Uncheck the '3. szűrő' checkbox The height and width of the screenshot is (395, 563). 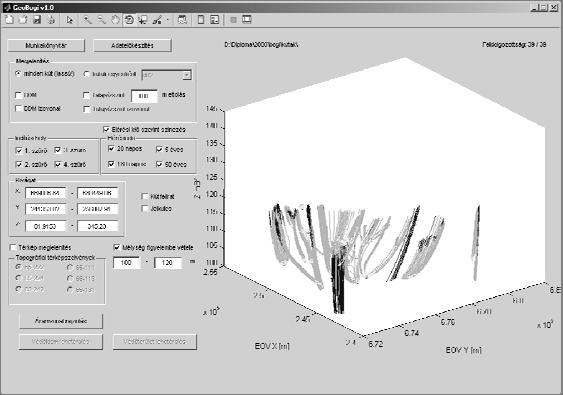58,150
